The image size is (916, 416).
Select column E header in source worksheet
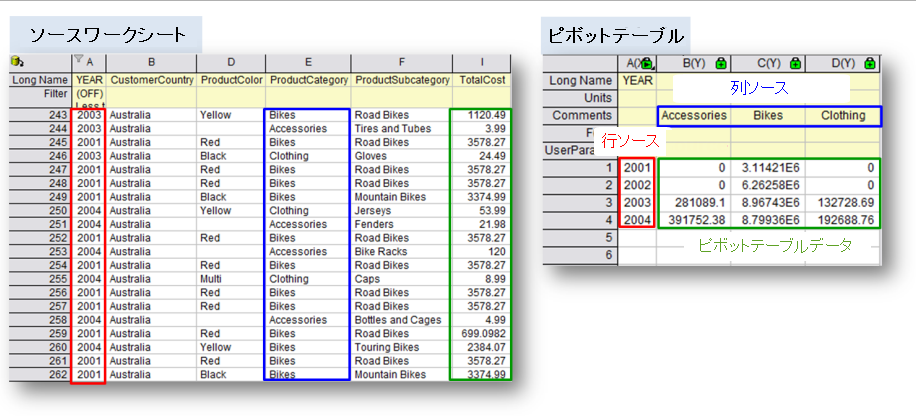coord(308,62)
